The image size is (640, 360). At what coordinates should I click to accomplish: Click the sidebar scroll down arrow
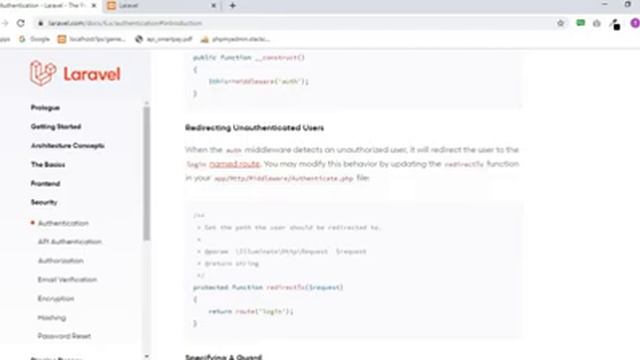click(147, 356)
